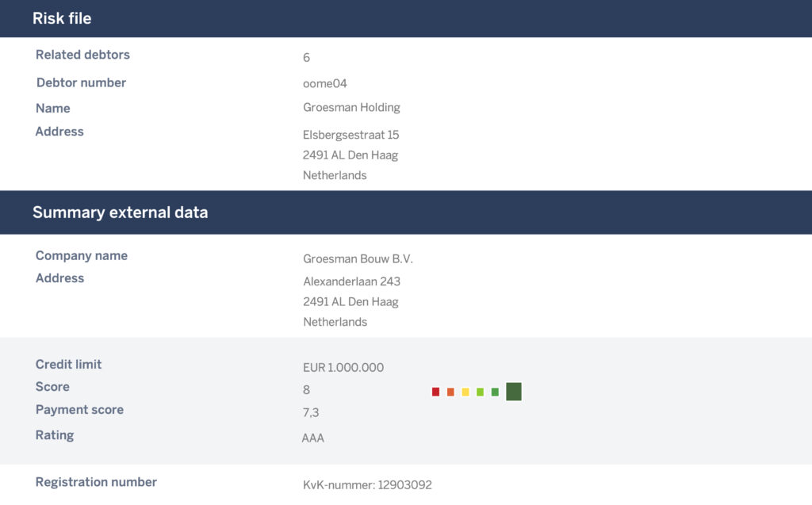Click the Payment score value 7,3

click(311, 412)
